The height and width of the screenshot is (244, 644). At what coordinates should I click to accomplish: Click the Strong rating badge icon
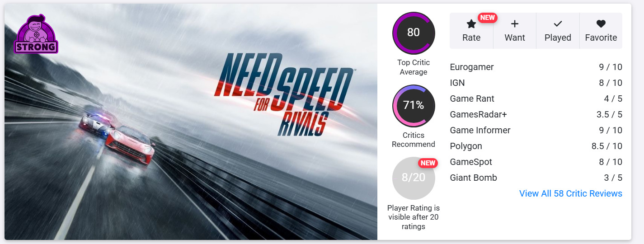click(x=37, y=34)
